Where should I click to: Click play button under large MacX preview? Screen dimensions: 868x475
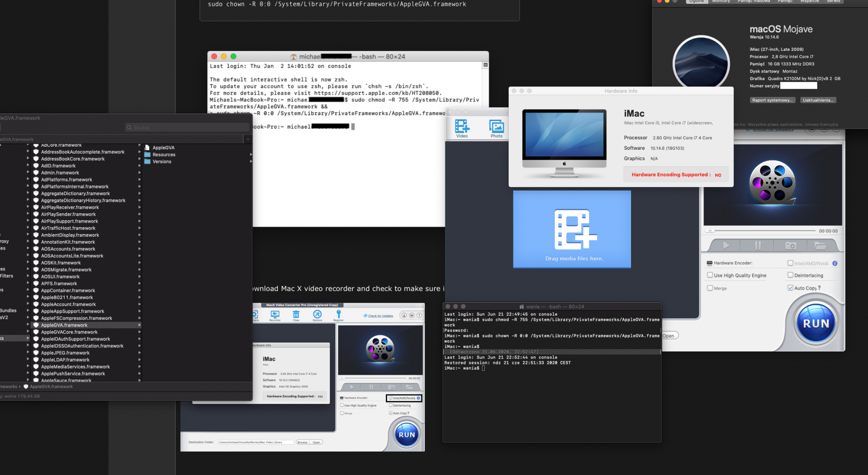pyautogui.click(x=726, y=246)
